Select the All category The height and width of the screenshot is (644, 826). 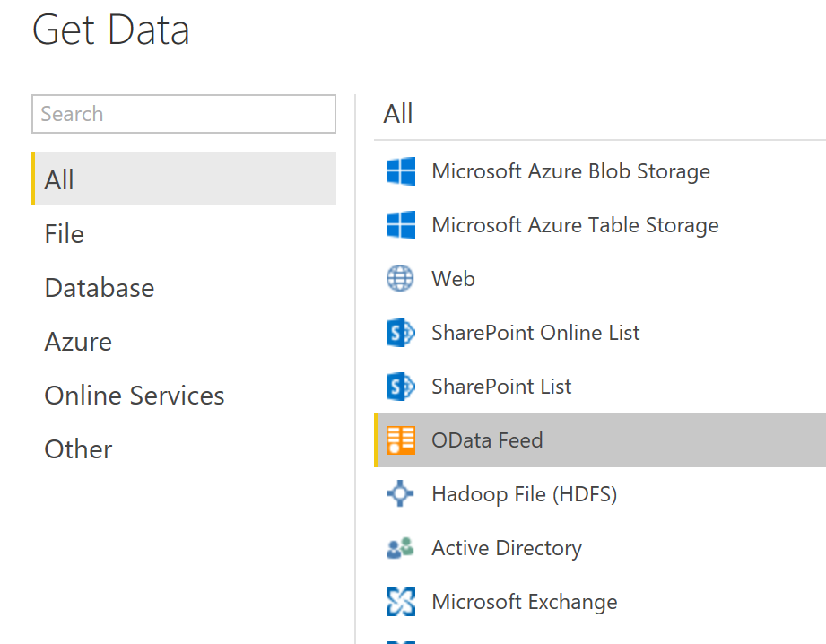tap(59, 180)
